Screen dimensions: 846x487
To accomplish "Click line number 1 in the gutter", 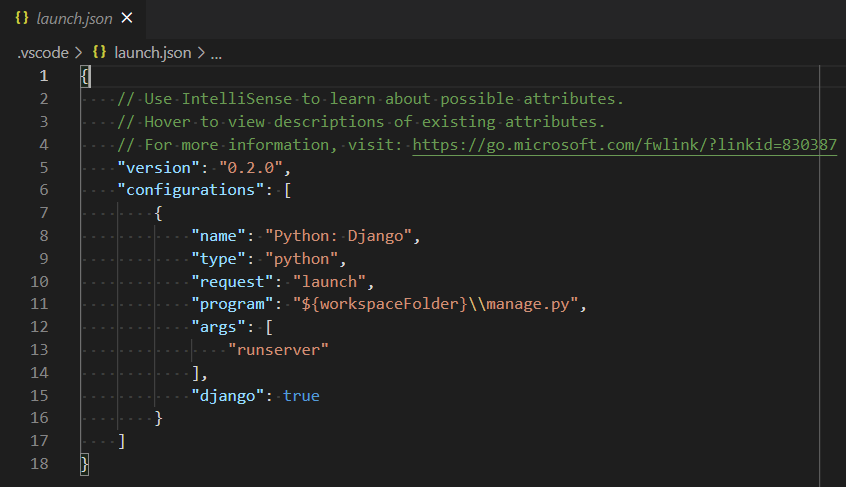I will tap(44, 76).
